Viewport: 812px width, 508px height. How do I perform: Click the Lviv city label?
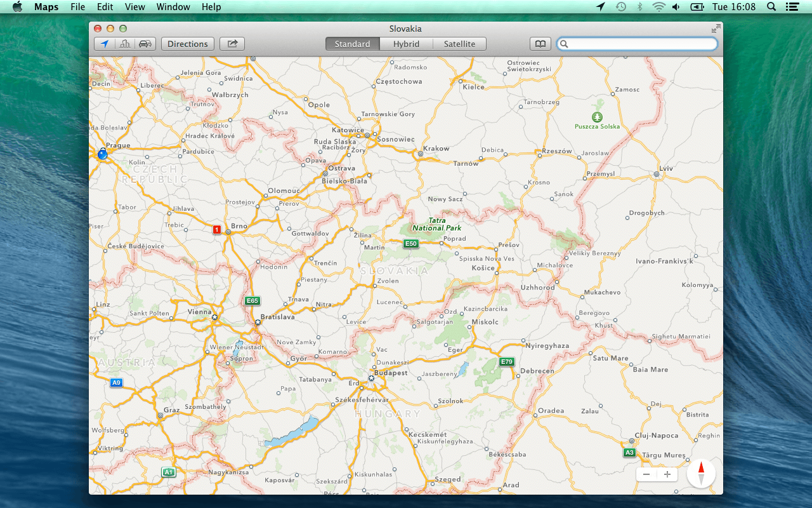point(666,168)
